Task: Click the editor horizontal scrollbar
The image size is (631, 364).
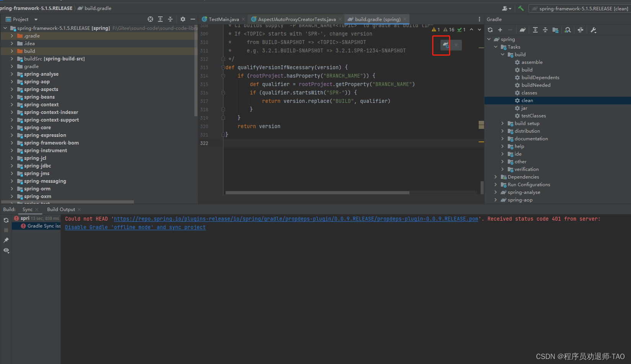Action: 317,193
